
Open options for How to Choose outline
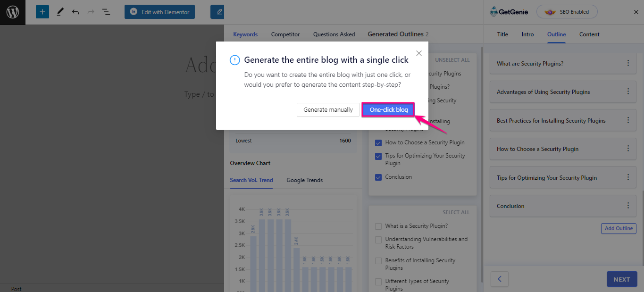[628, 149]
